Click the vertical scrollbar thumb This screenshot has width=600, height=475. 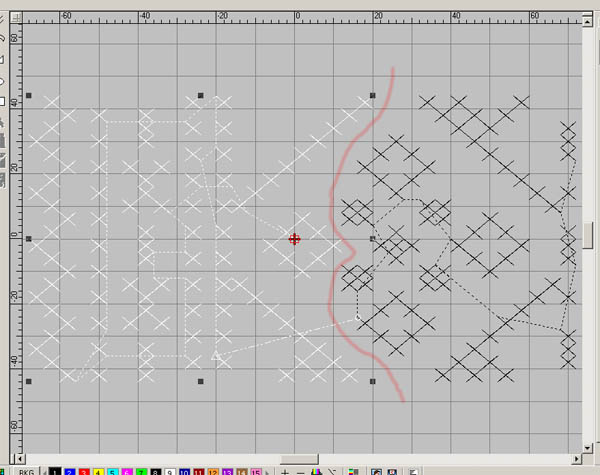(x=587, y=235)
